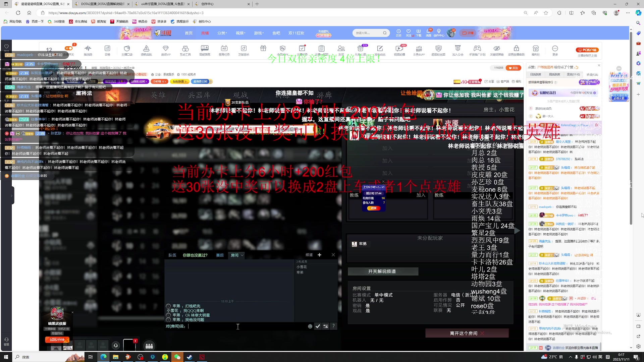
Task: Open WeChat from Windows taskbar
Action: click(x=177, y=357)
